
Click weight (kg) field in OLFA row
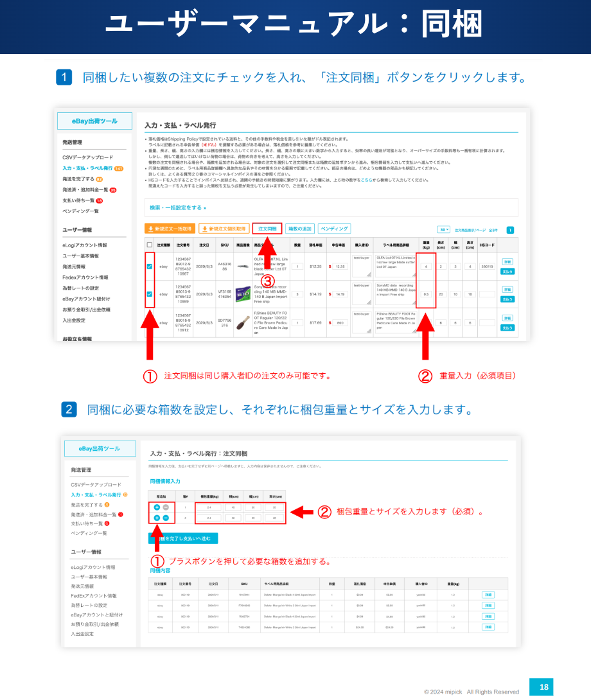426,267
